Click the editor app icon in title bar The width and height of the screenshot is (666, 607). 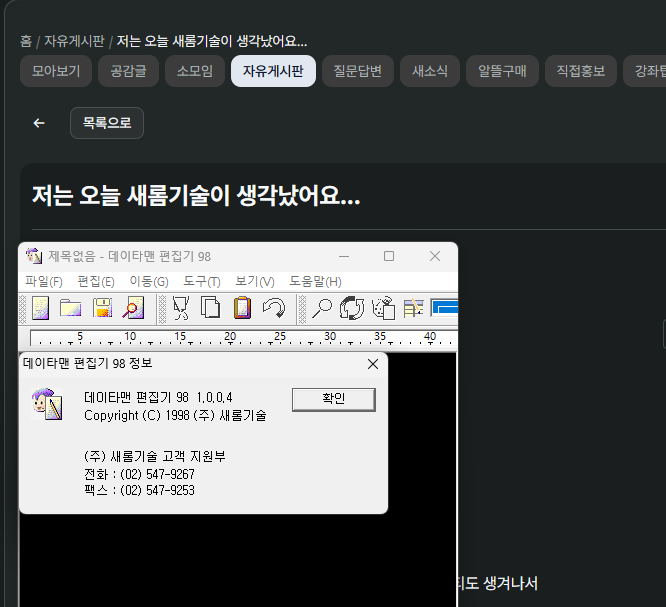[34, 256]
